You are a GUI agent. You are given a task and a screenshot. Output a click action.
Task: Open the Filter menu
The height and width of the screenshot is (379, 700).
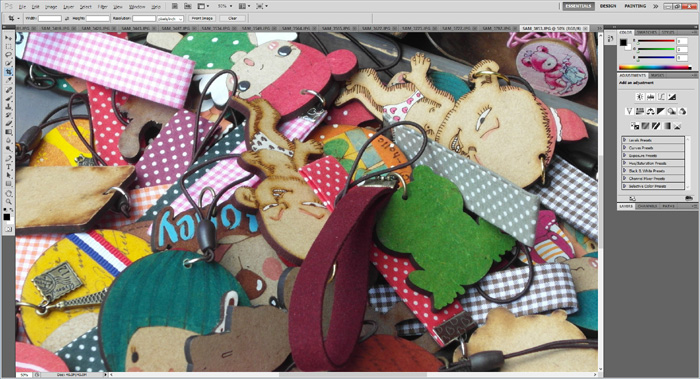pyautogui.click(x=102, y=7)
